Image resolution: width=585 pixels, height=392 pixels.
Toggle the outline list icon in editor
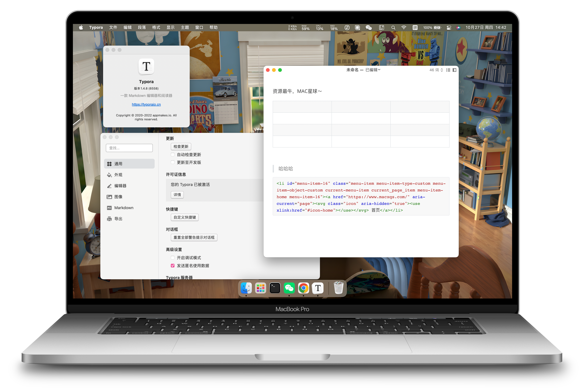(448, 70)
